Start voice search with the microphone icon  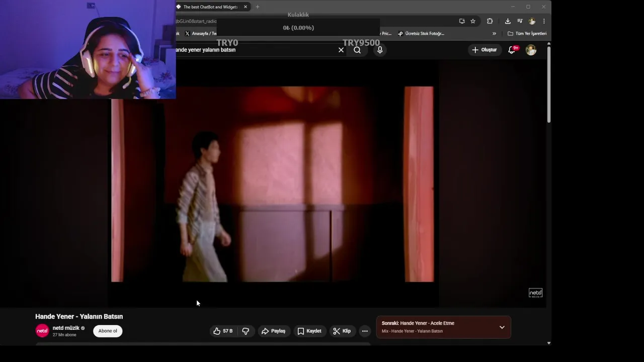click(x=380, y=50)
